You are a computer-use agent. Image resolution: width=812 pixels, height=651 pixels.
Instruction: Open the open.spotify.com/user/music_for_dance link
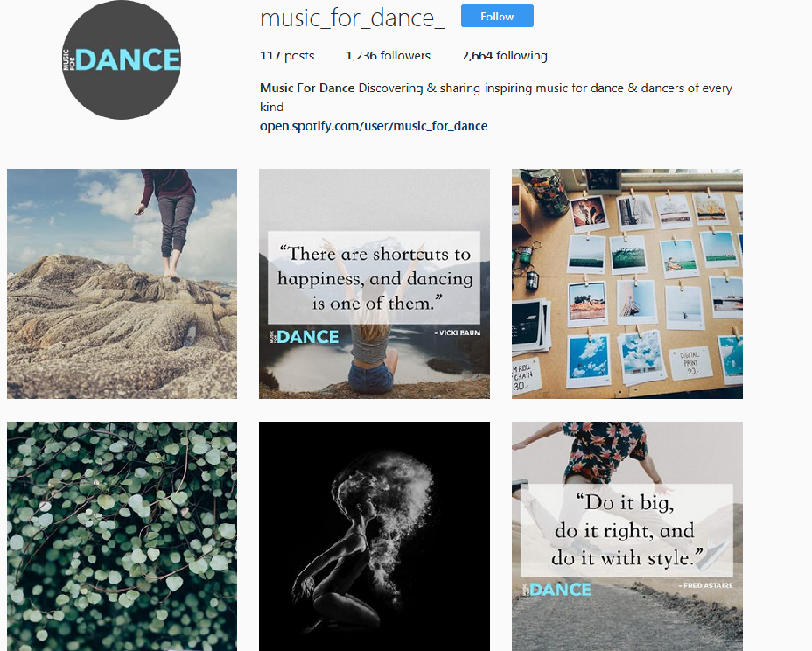374,126
